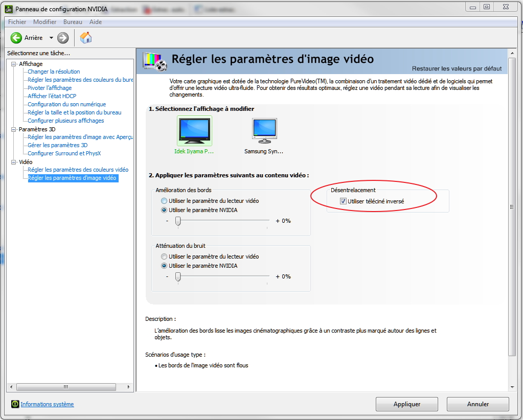Select NVIDIA setting for Atténuation du bruit
Image resolution: width=523 pixels, height=420 pixels.
tap(164, 266)
